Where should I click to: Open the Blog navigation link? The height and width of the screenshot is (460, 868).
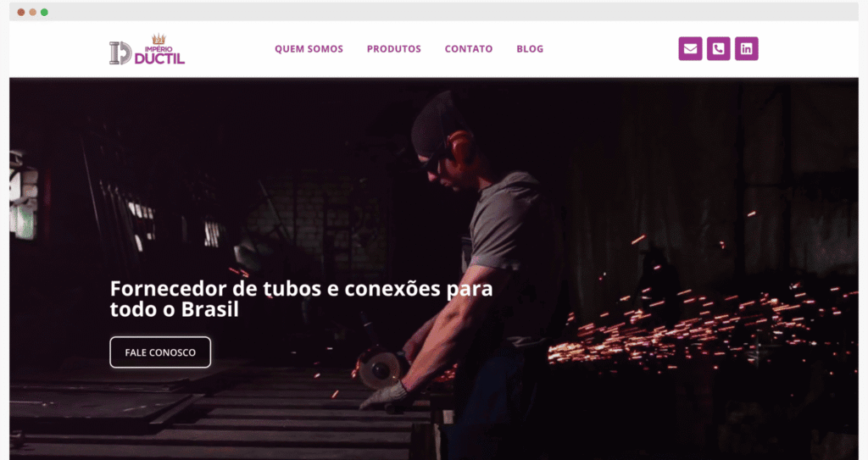click(530, 49)
